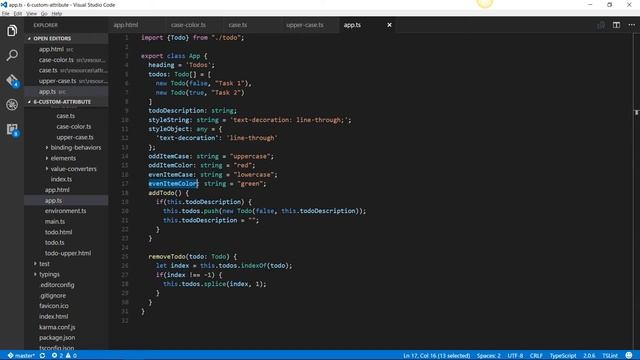The height and width of the screenshot is (360, 640).
Task: Click the TypeScript version 2.0.6 indicator
Action: (x=589, y=356)
